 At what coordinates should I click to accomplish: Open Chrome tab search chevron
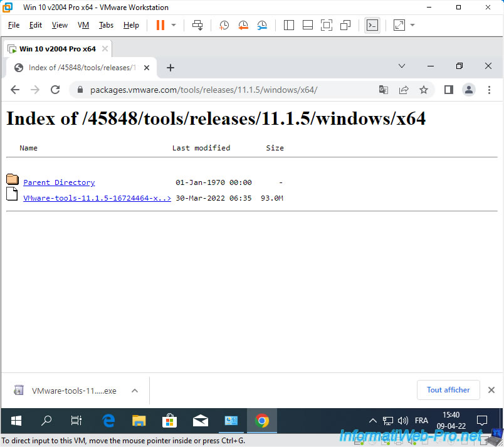click(x=402, y=66)
